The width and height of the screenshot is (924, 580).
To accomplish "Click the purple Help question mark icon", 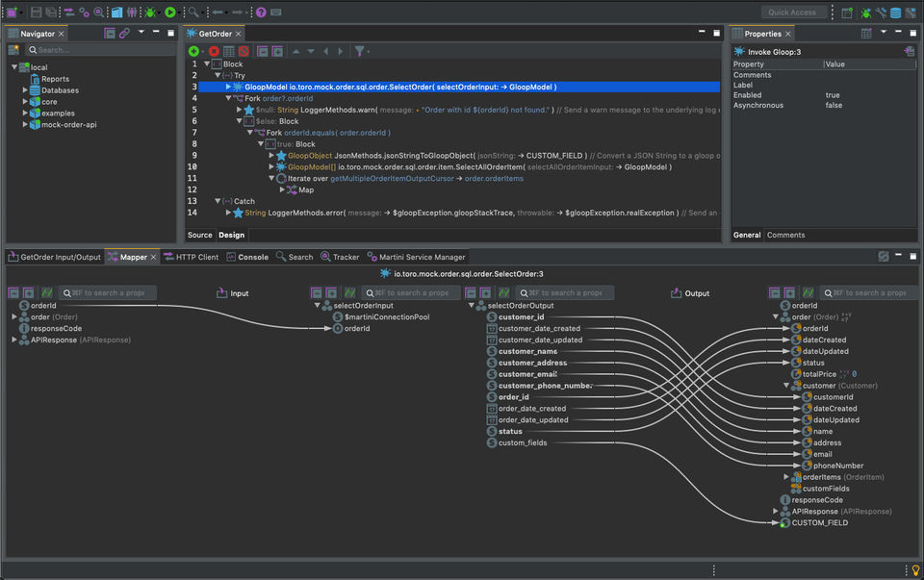I will (x=261, y=13).
